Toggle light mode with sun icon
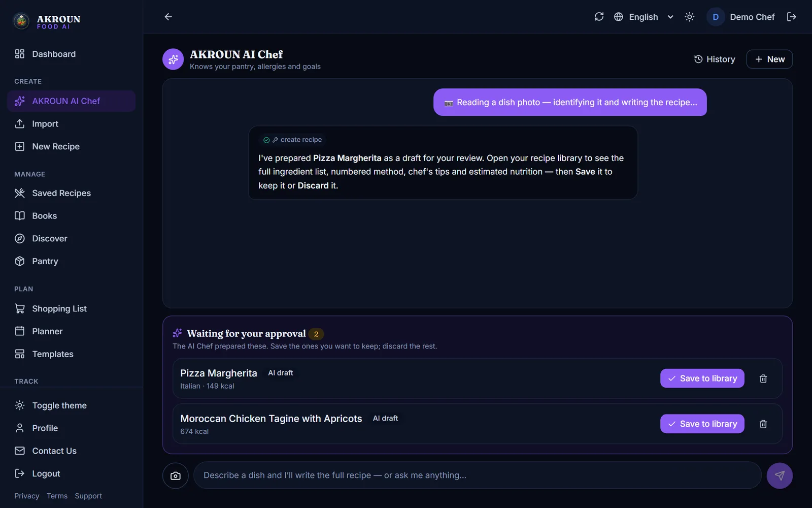The height and width of the screenshot is (508, 812). 689,17
